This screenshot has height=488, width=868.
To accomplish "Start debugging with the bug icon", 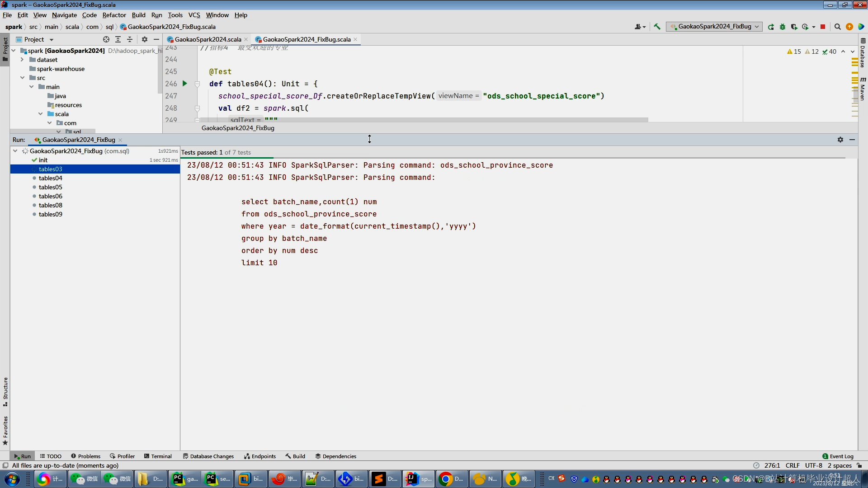I will pos(783,27).
